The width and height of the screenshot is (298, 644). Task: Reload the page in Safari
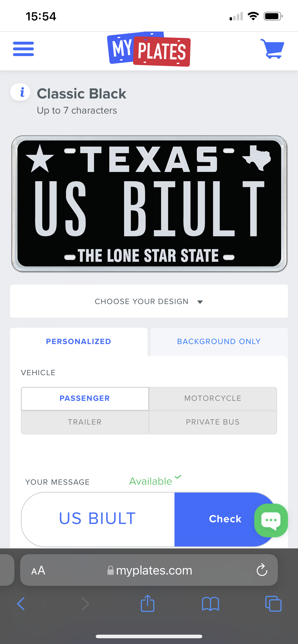pos(262,570)
